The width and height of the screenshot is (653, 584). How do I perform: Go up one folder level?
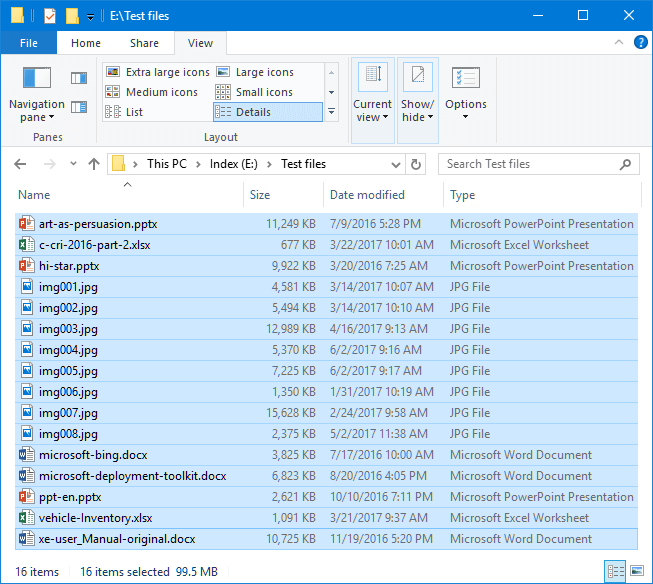tap(94, 164)
